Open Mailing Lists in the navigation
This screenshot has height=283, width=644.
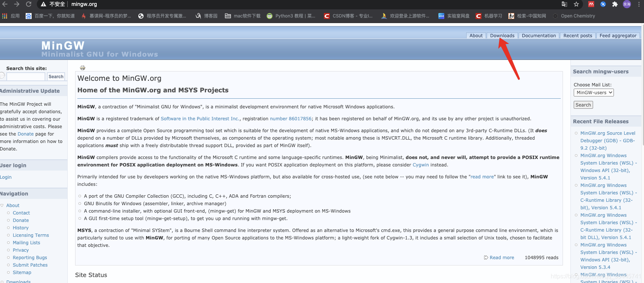[26, 243]
